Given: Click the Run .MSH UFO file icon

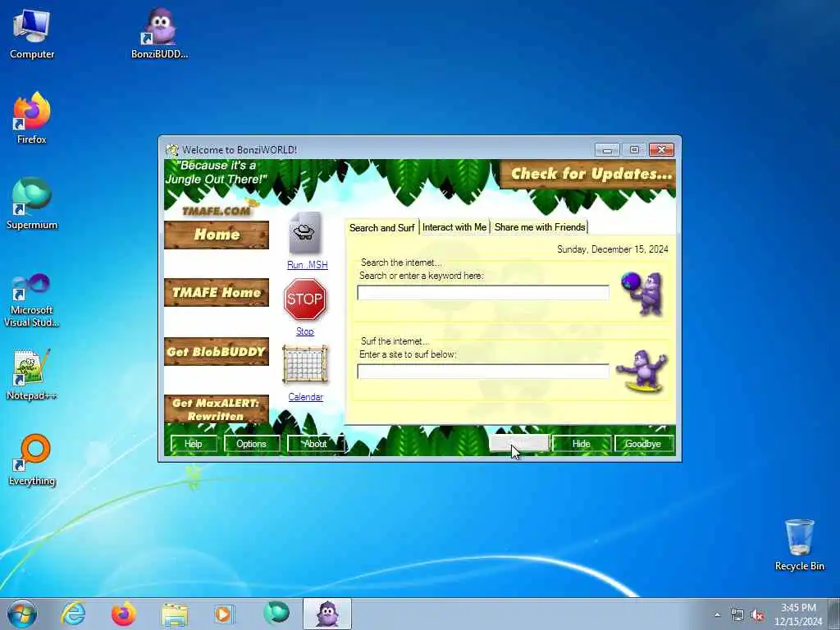Looking at the screenshot, I should [x=305, y=233].
